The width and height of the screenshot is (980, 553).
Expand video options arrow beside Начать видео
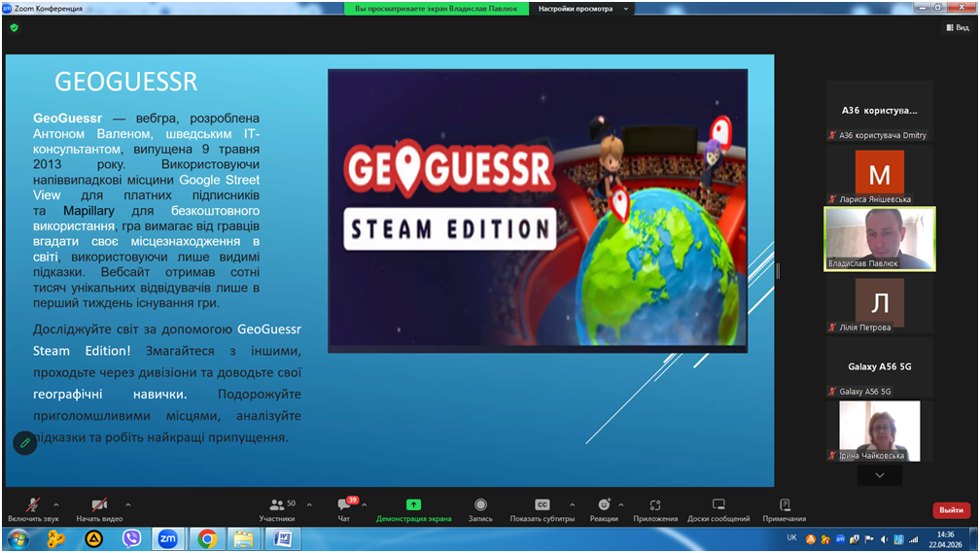pyautogui.click(x=128, y=505)
